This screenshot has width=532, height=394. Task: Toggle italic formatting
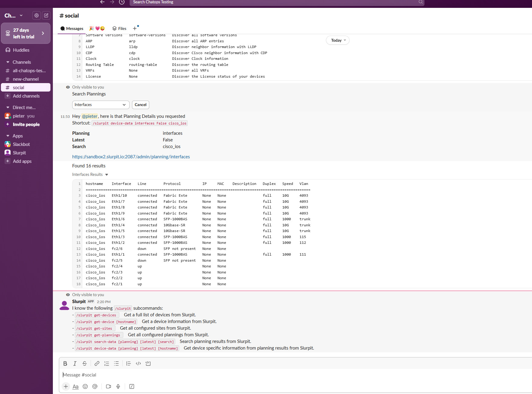[75, 363]
